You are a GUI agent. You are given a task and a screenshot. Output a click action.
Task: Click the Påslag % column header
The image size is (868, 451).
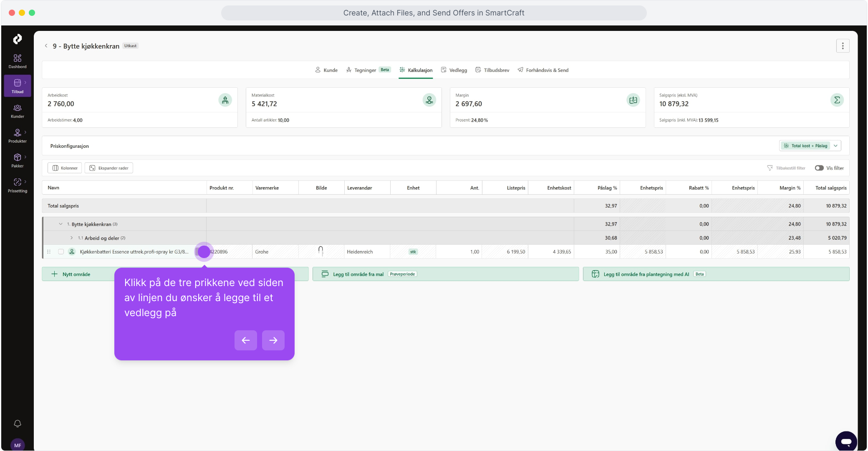tap(597, 188)
